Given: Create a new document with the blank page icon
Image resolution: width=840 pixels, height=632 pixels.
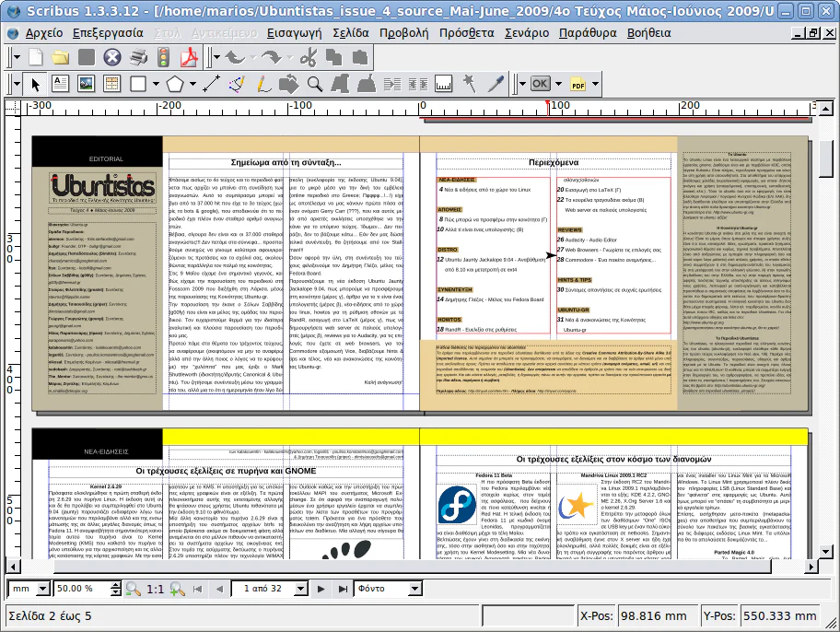Looking at the screenshot, I should coord(35,57).
